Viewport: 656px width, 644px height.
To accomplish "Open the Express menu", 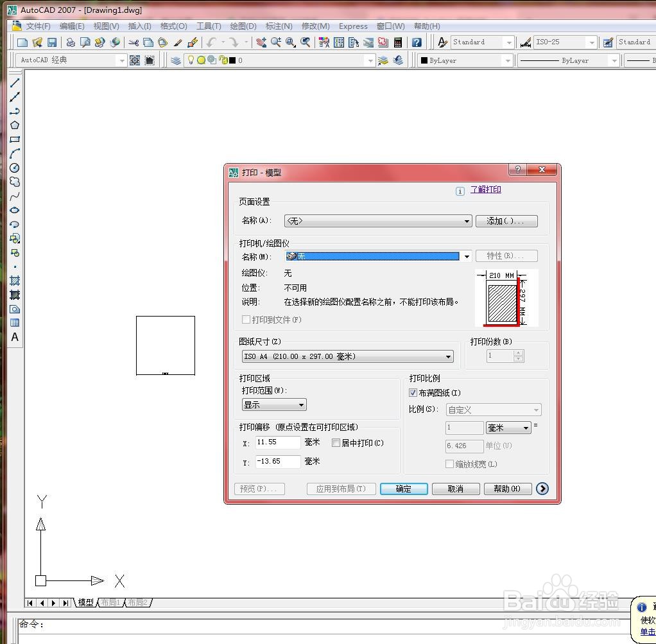I will click(353, 26).
